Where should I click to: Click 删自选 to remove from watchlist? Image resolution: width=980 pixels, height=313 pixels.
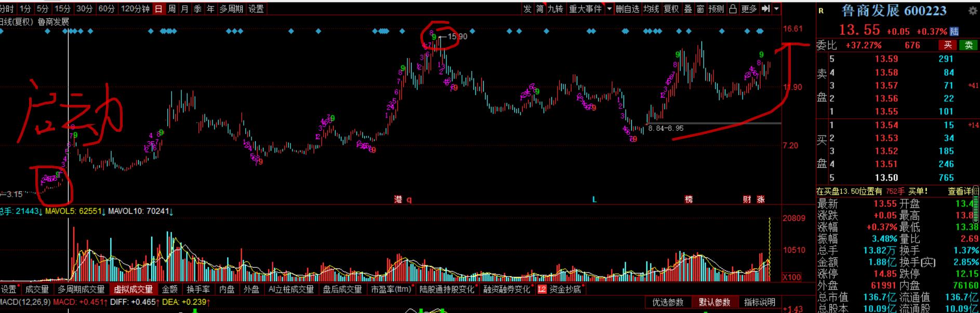628,9
